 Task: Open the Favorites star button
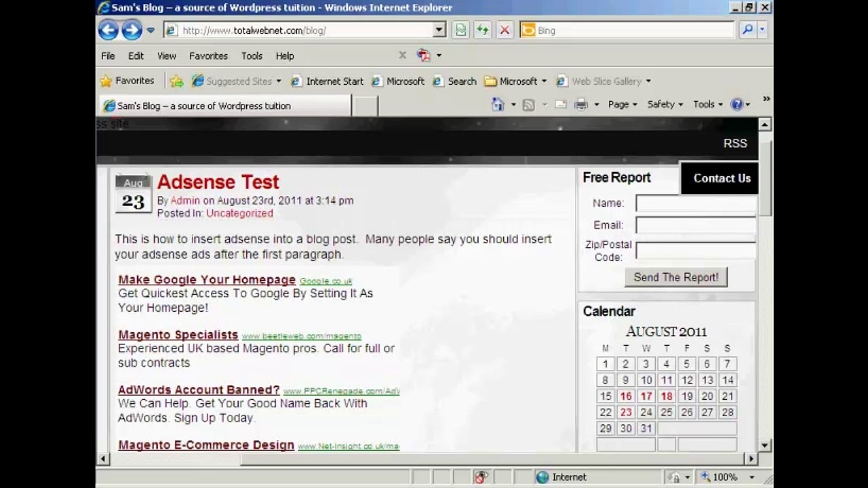[127, 81]
